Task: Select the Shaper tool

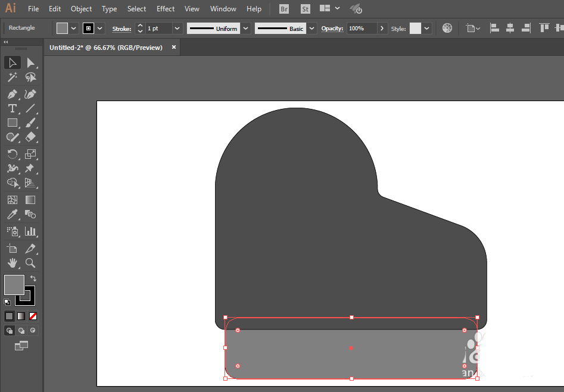Action: [x=13, y=137]
